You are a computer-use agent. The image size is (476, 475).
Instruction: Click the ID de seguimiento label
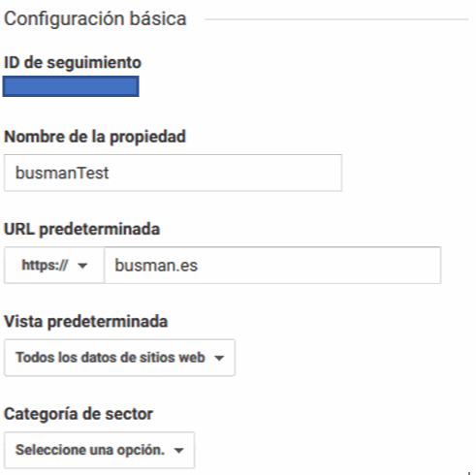tap(73, 63)
